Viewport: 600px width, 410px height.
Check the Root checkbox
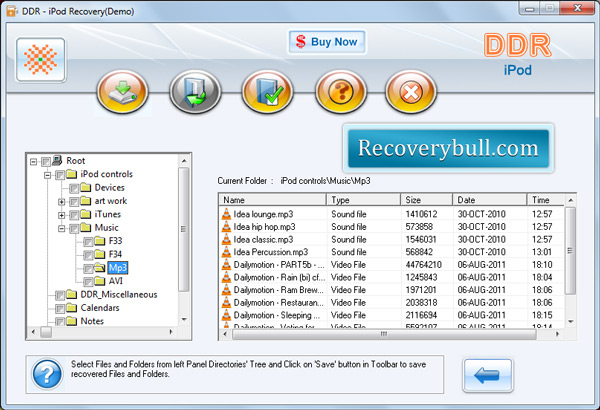coord(46,162)
